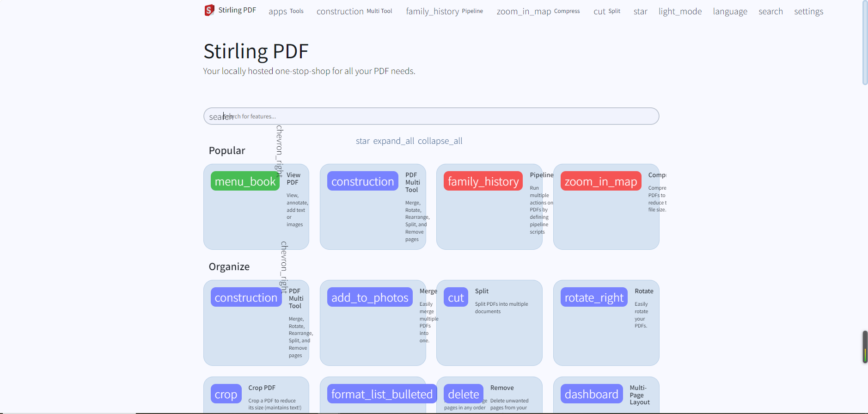Open the cut Split card icon
The height and width of the screenshot is (414, 868).
point(456,297)
